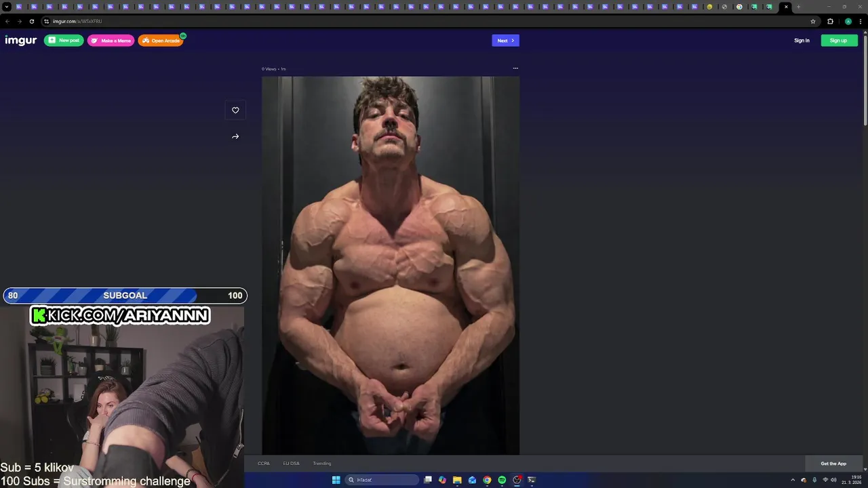Open OBS Studio from the taskbar
The image size is (868, 488).
[517, 480]
